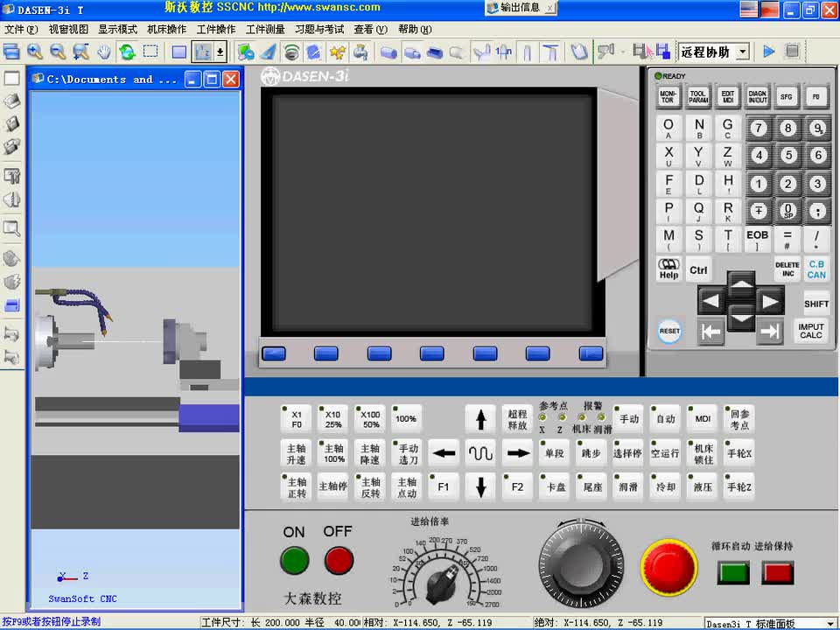Click the green ON power button
The image size is (840, 630).
pyautogui.click(x=294, y=561)
